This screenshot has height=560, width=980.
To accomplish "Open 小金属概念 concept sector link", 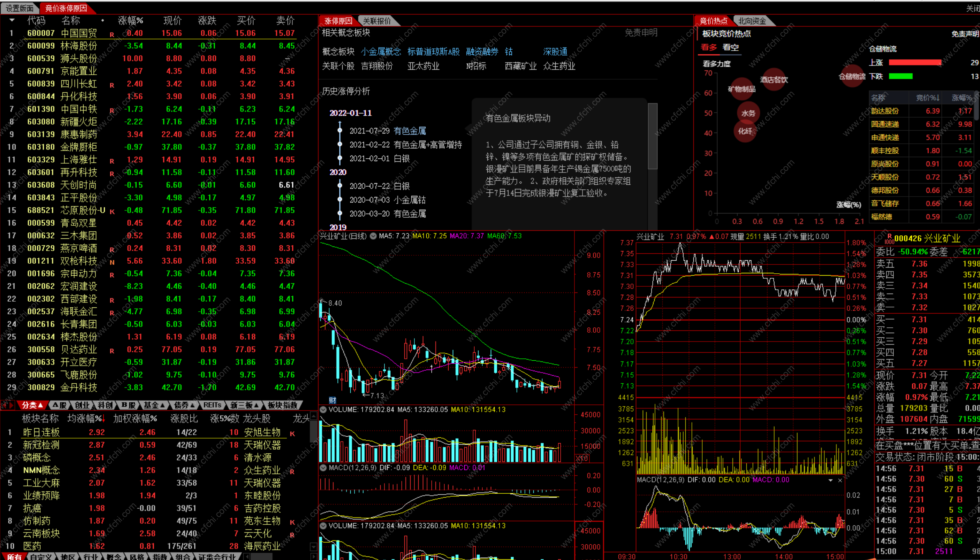I will tap(381, 51).
